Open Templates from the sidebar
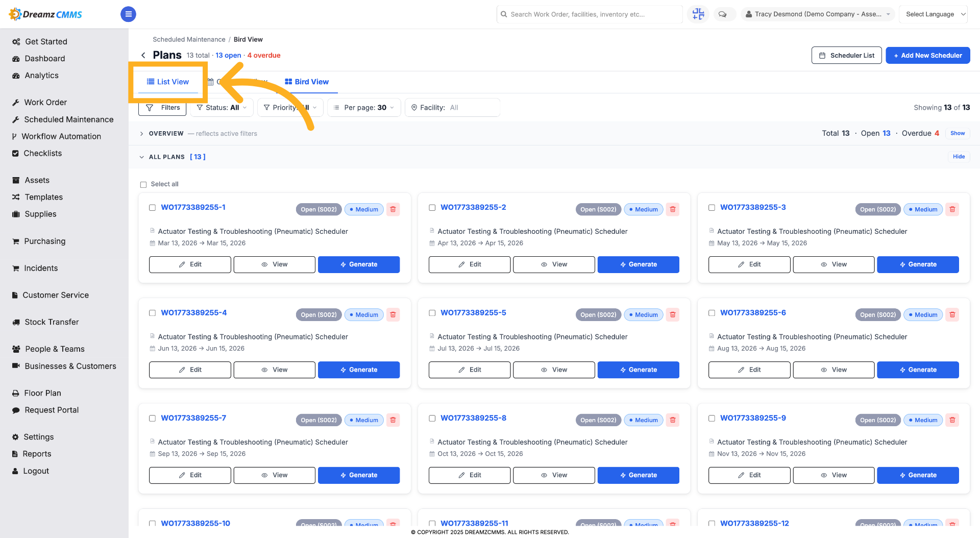The height and width of the screenshot is (538, 980). pos(37,197)
